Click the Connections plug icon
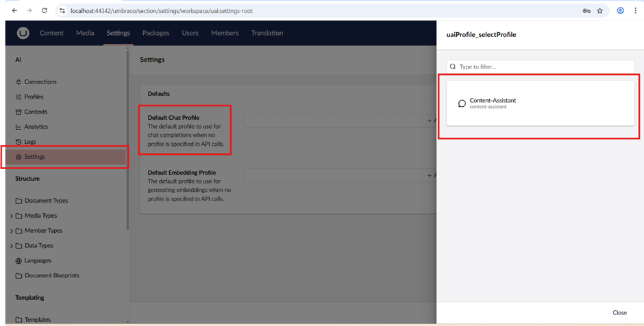Viewport: 644px width, 326px height. (18, 81)
